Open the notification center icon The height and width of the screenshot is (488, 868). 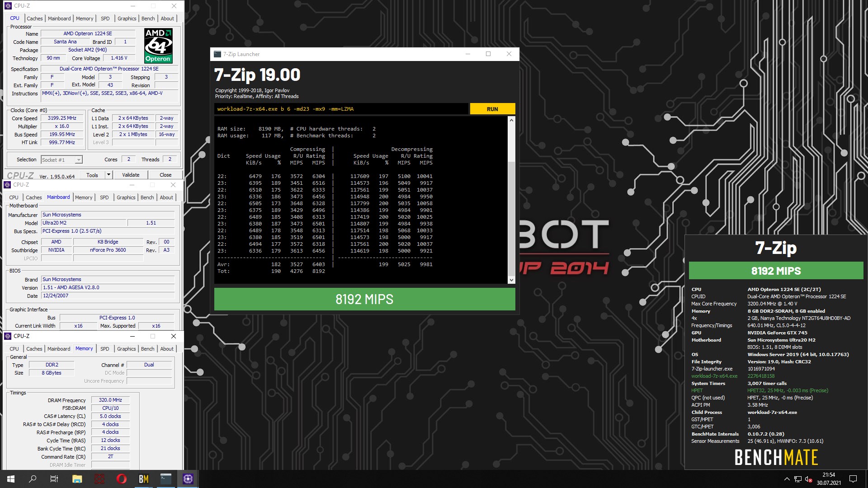(853, 479)
